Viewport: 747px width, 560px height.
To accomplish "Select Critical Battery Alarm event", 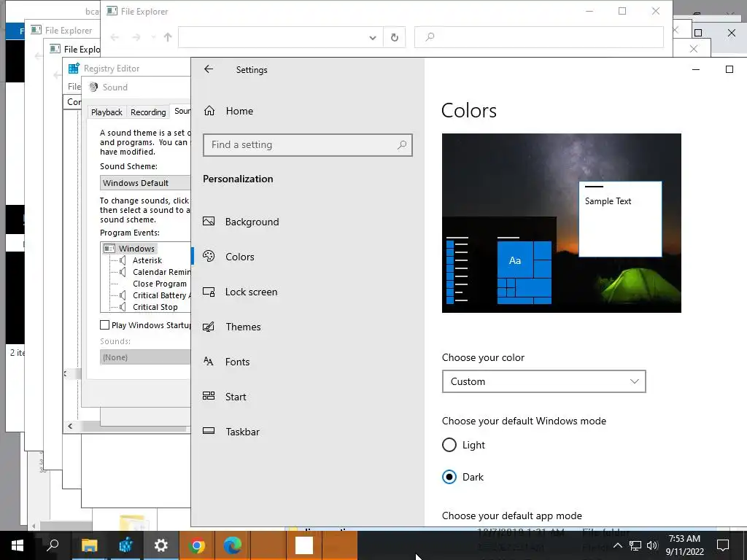I will click(161, 295).
